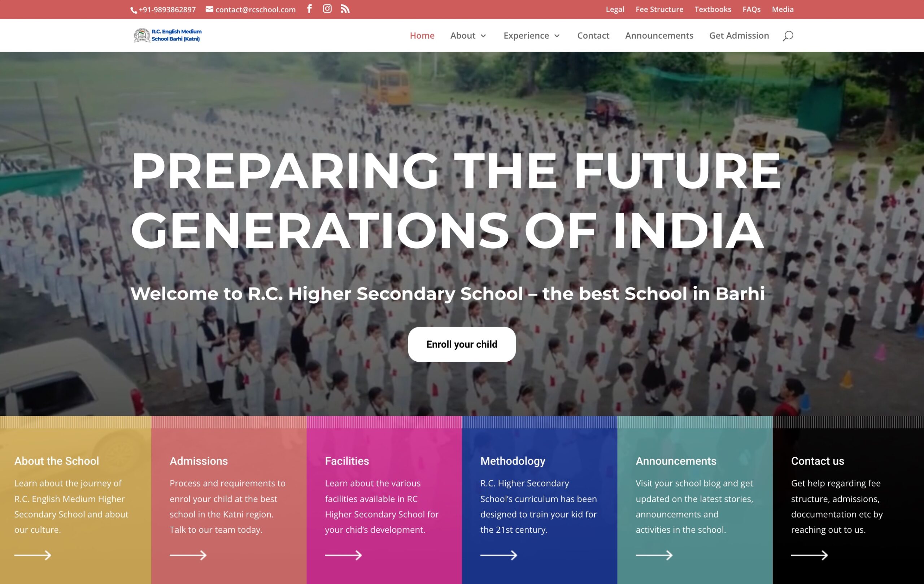The height and width of the screenshot is (584, 924).
Task: Open the Textbooks top bar link
Action: click(712, 9)
